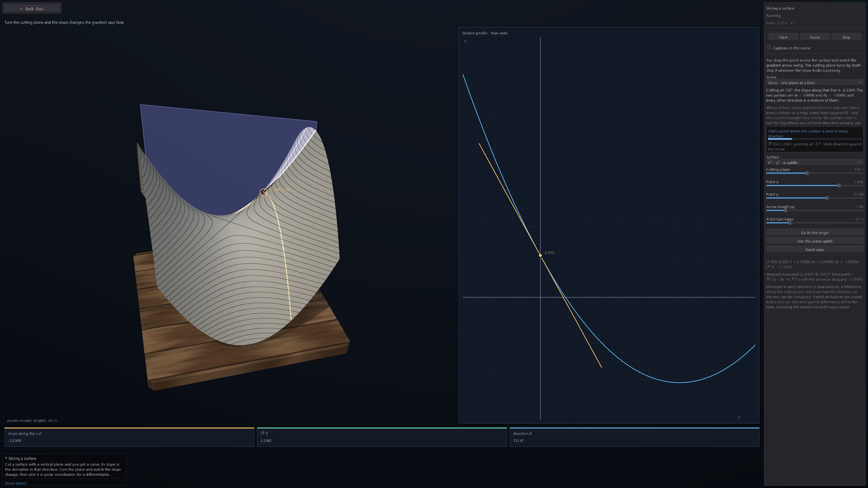Click the Point x slider handle
This screenshot has height=488, width=868.
point(839,185)
